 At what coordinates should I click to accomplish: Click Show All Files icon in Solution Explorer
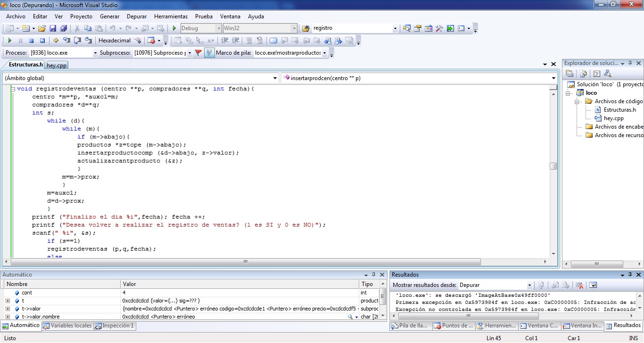point(583,73)
